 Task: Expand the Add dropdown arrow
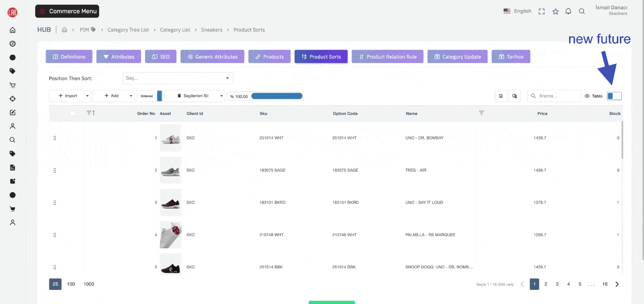pyautogui.click(x=131, y=96)
